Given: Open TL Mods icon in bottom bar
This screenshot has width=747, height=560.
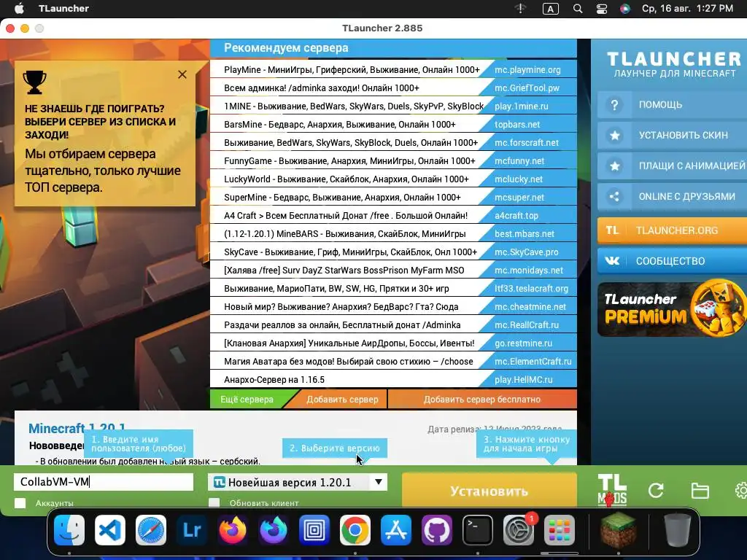Looking at the screenshot, I should tap(612, 490).
